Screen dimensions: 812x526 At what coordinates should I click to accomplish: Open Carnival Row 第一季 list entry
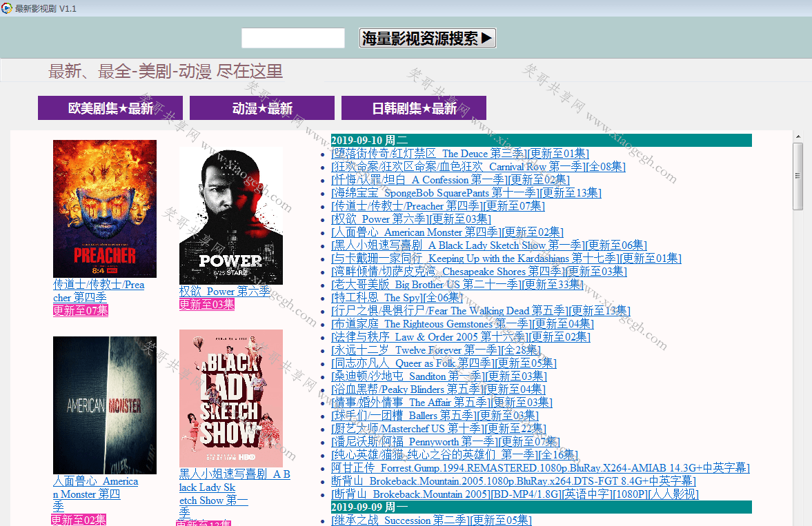479,167
